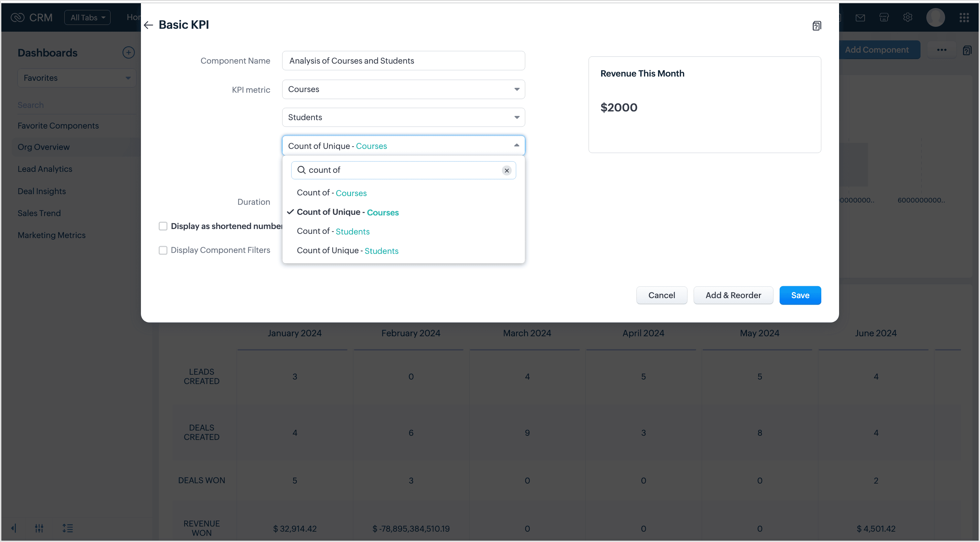
Task: Open the settings gear icon
Action: [x=907, y=17]
